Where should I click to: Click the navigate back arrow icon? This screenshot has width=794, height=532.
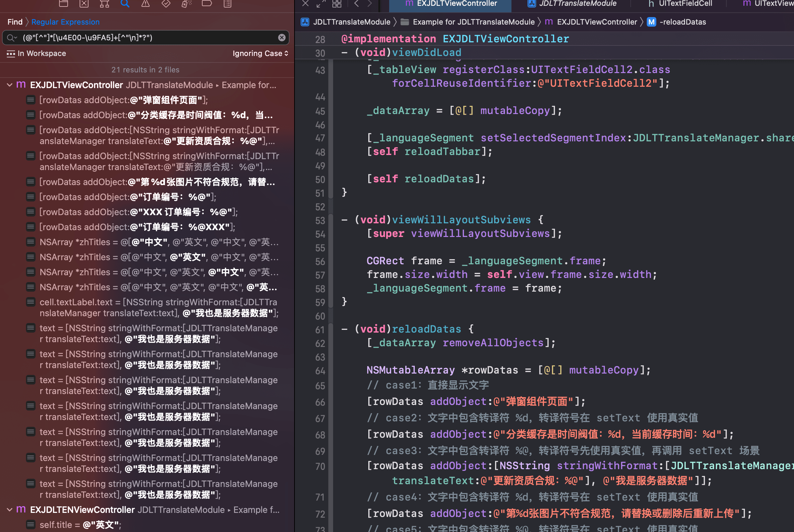tap(357, 4)
